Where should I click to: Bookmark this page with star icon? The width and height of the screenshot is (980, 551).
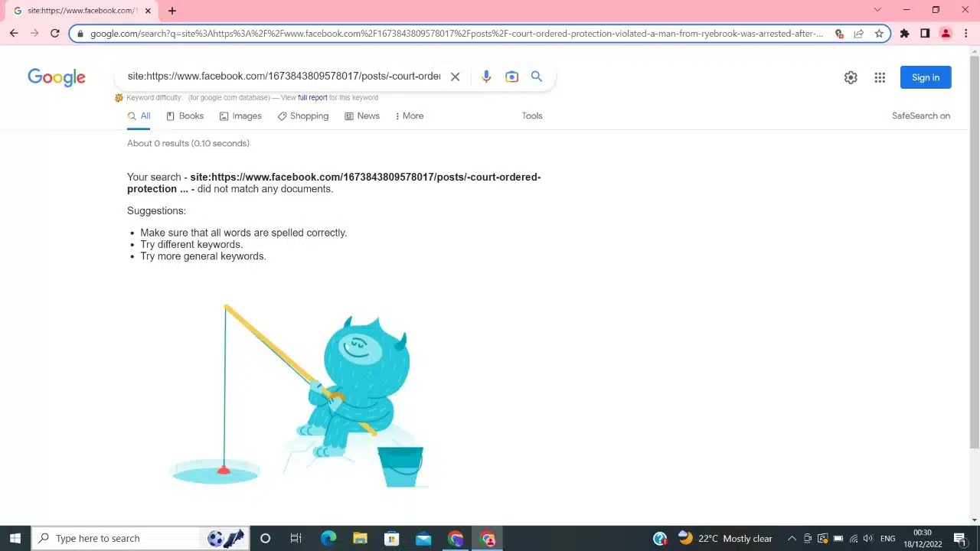879,34
